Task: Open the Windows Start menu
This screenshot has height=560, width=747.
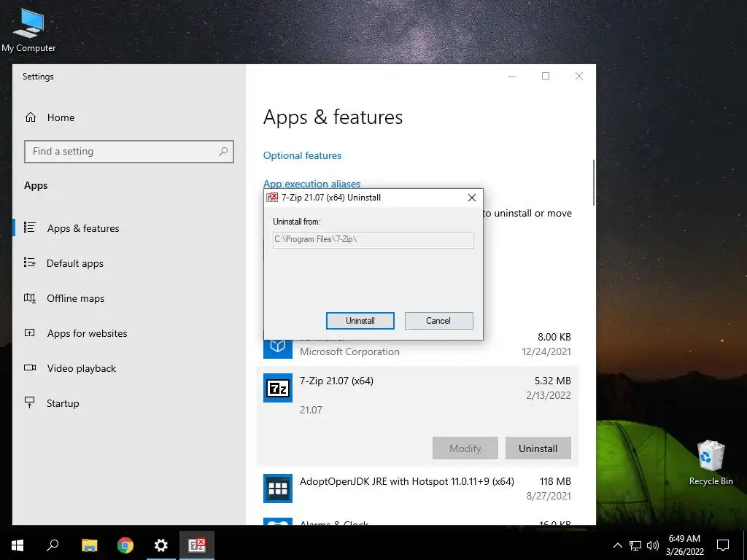Action: pos(18,545)
